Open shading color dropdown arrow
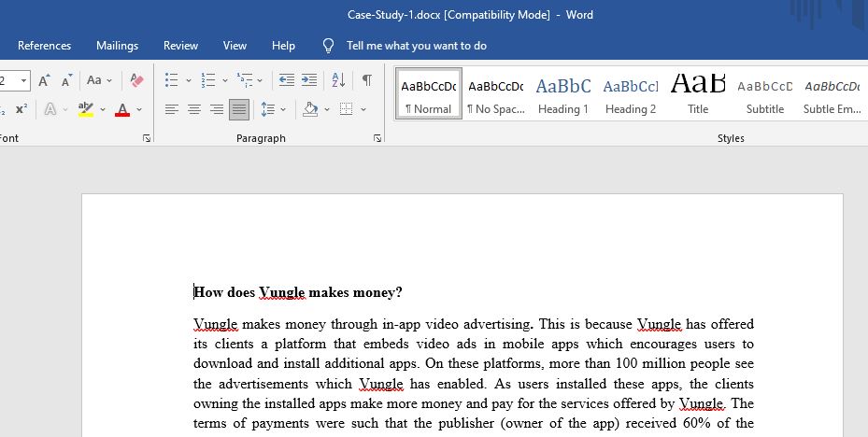The width and height of the screenshot is (868, 437). coord(327,109)
